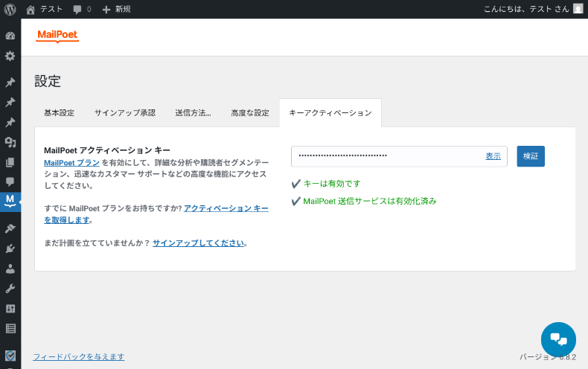Screen dimensions: 588x369
Task: Open Settings sliders icon in sidebar
Action: pyautogui.click(x=10, y=309)
